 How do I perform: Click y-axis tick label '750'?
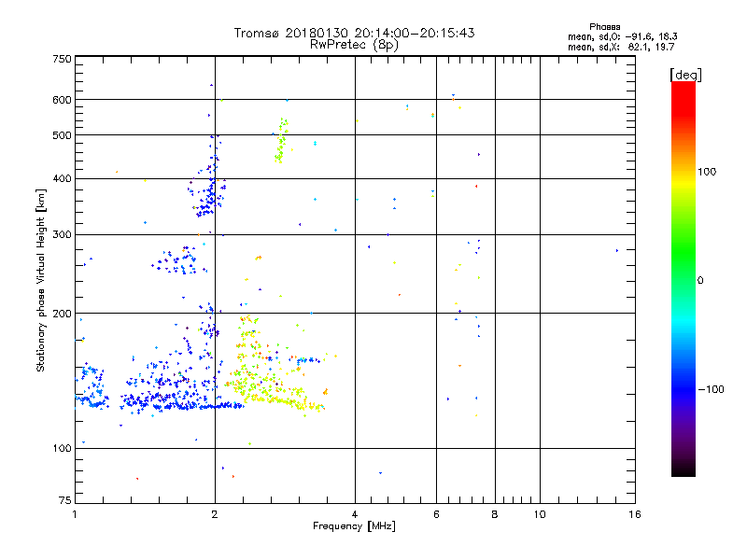click(x=62, y=59)
